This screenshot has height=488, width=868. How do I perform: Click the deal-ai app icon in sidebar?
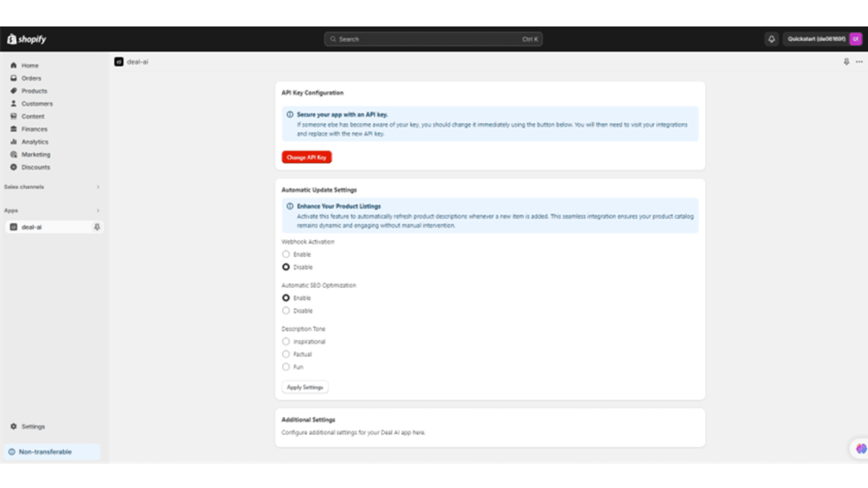coord(14,227)
